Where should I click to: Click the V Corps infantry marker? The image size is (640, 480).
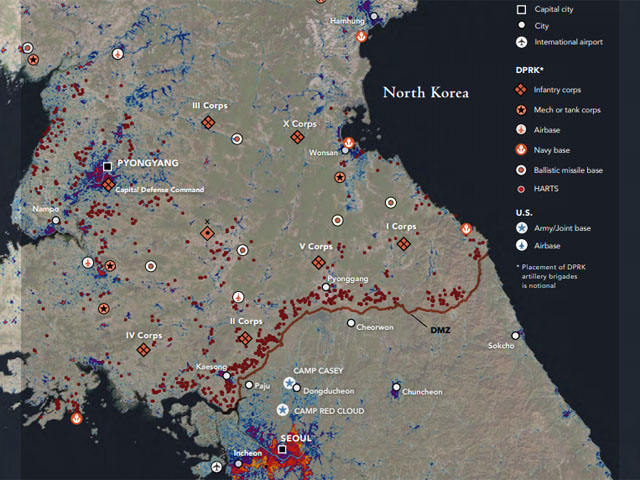(318, 262)
